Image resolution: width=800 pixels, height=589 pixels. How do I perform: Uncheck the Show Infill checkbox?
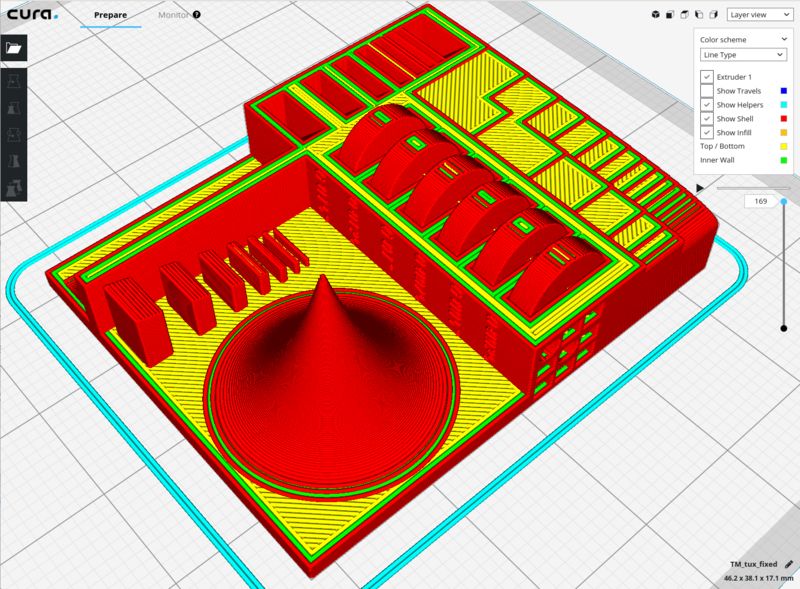[x=707, y=132]
